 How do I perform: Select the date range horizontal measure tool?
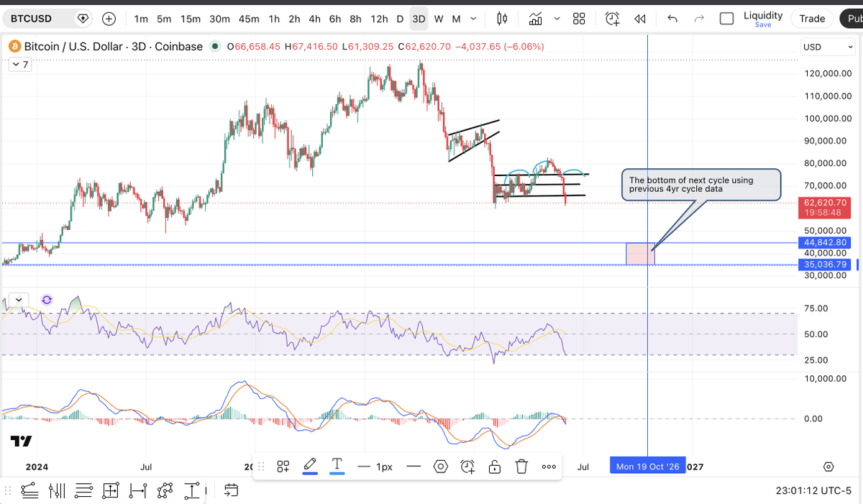(137, 491)
